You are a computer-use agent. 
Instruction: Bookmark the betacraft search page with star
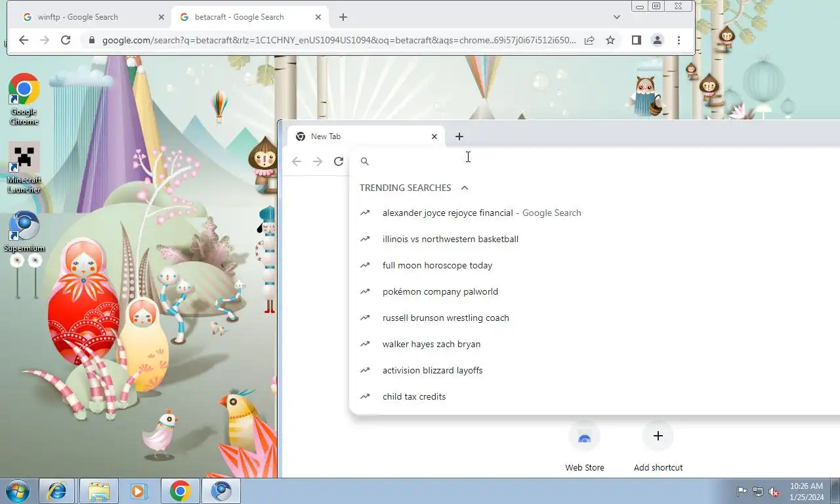[x=610, y=40]
